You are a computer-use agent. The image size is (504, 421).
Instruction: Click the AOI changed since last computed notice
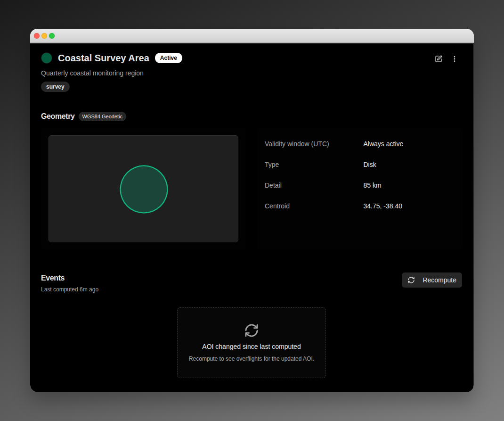(x=252, y=343)
